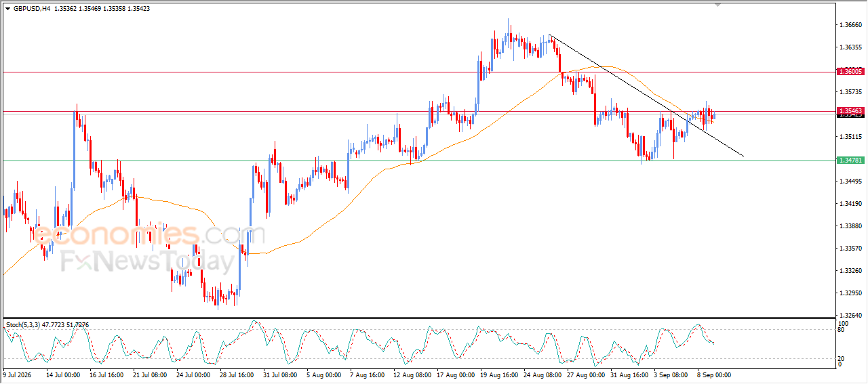Viewport: 868px width, 384px height.
Task: Click the red 1.34781 level label
Action: coord(850,161)
